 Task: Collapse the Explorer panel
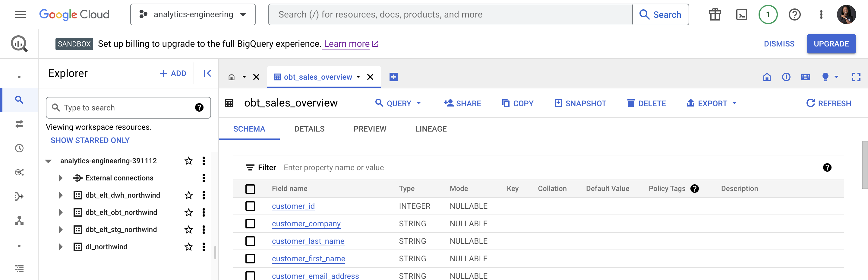(207, 73)
